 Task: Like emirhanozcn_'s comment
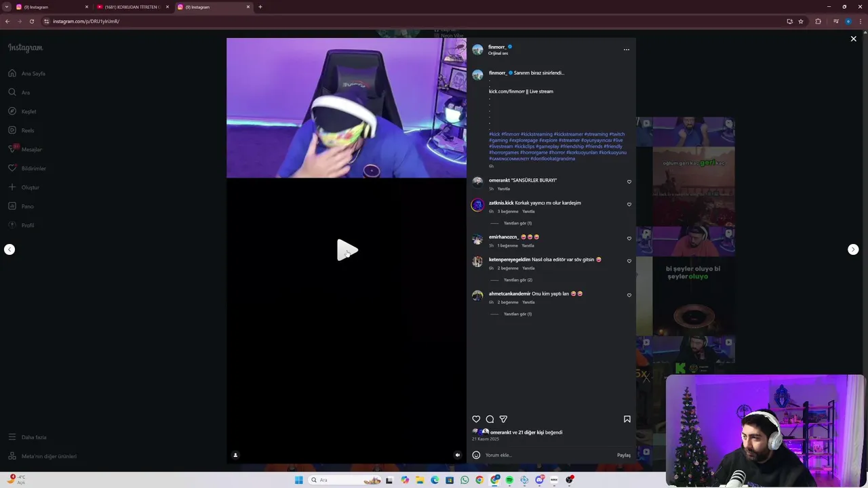tap(629, 239)
